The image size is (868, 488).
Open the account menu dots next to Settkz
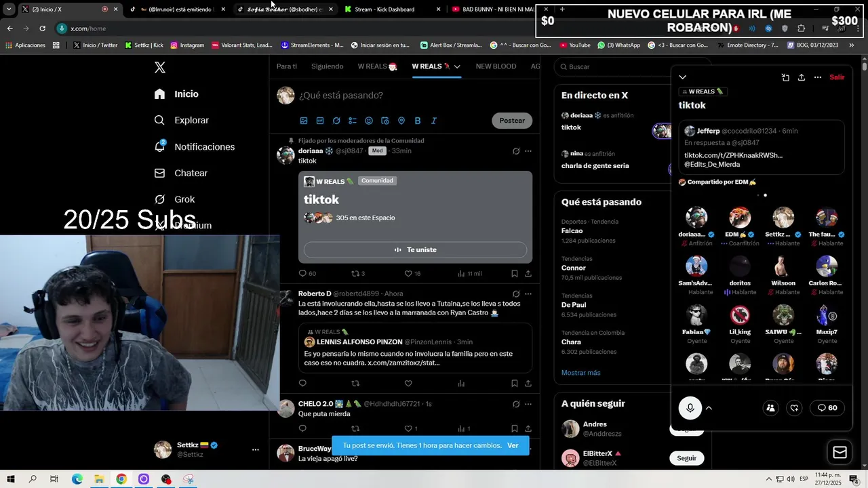click(x=256, y=449)
